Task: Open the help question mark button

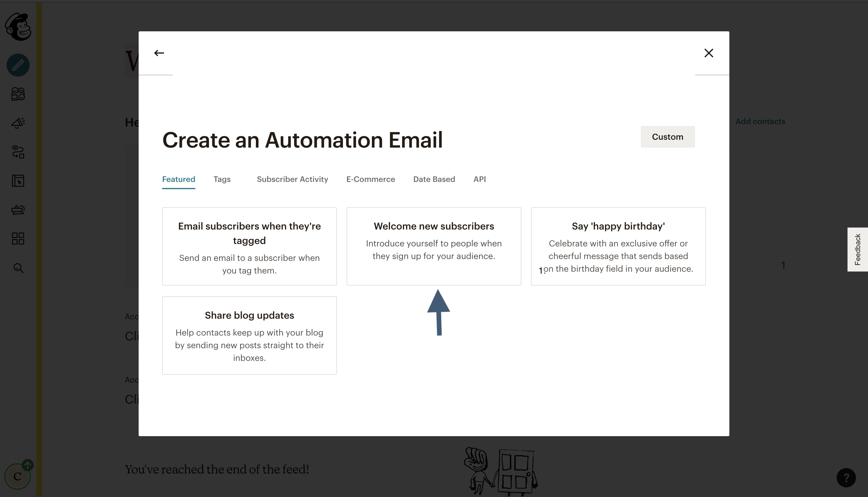Action: pos(846,477)
